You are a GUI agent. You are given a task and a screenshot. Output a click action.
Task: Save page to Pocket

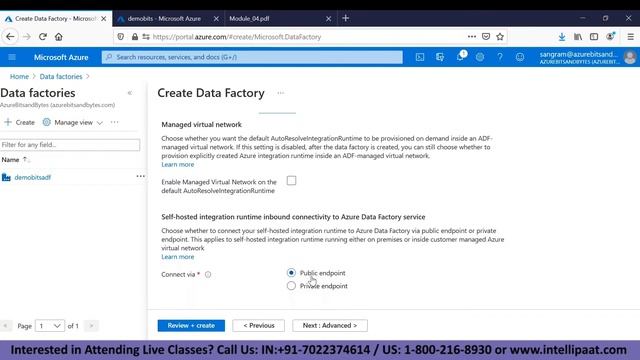point(486,37)
